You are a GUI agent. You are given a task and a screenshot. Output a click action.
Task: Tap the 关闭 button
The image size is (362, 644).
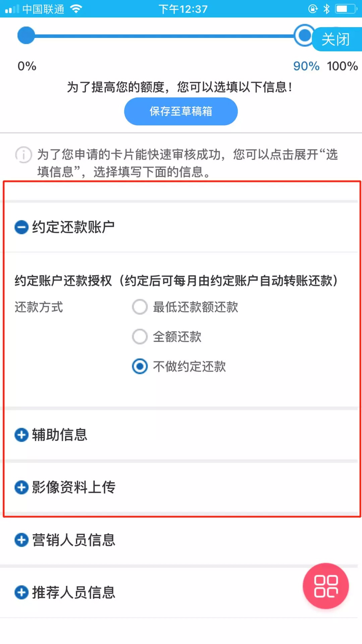point(336,40)
